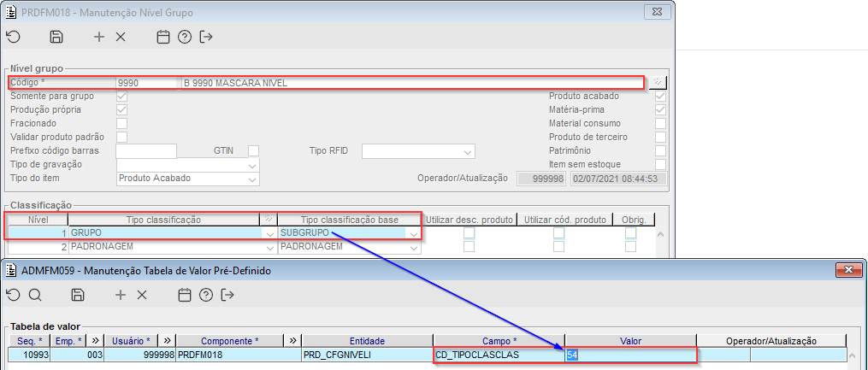The image size is (868, 370).
Task: Click the Valor column header
Action: (x=630, y=340)
